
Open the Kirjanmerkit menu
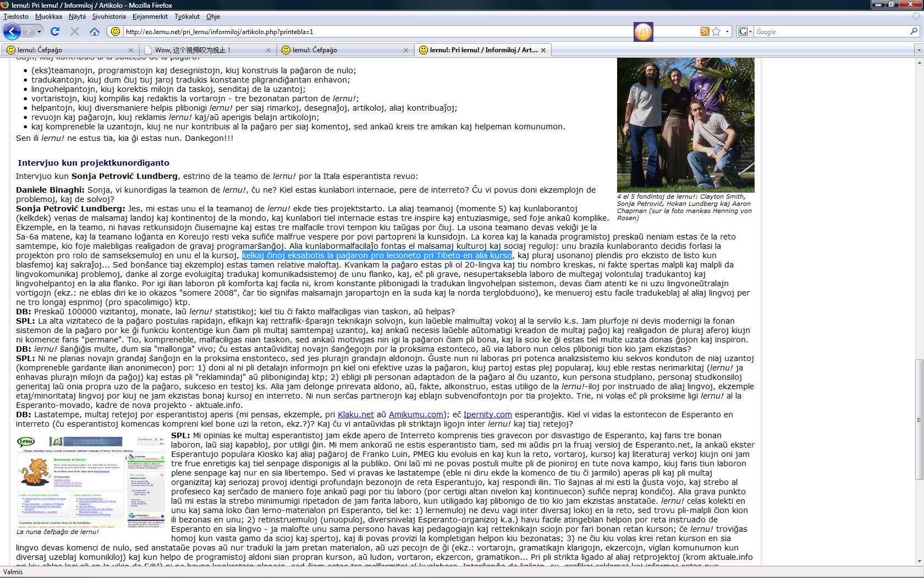click(x=150, y=17)
